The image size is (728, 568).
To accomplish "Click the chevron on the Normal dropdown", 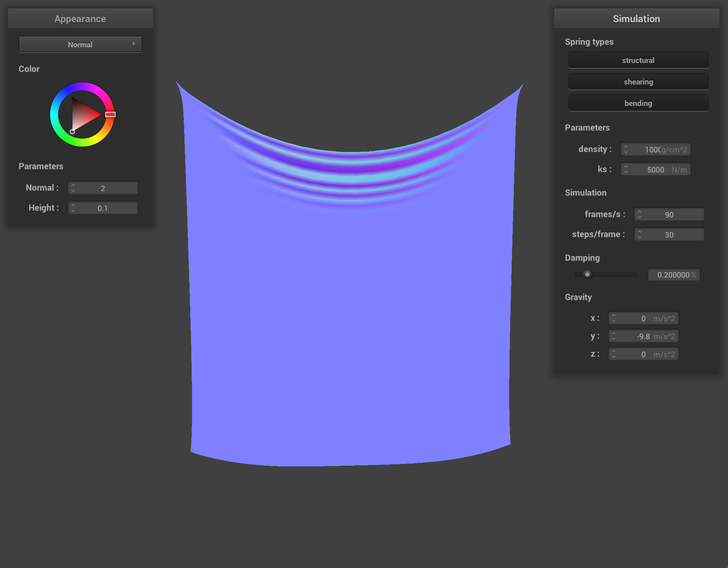I will tap(133, 44).
